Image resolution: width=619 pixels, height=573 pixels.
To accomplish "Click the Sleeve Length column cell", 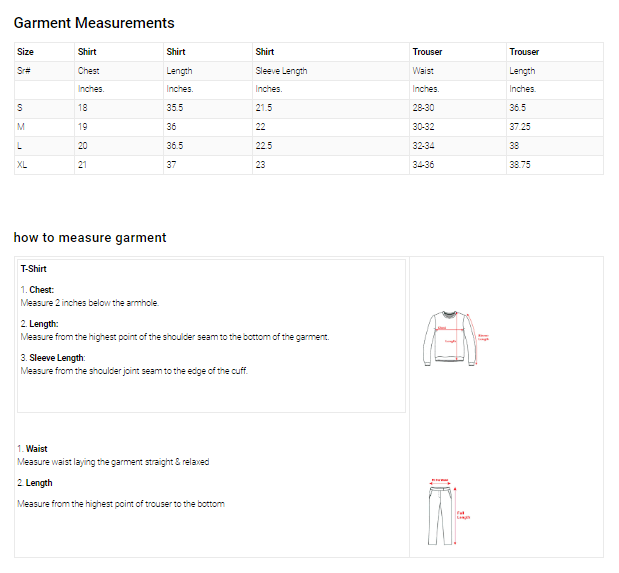I will pos(281,71).
